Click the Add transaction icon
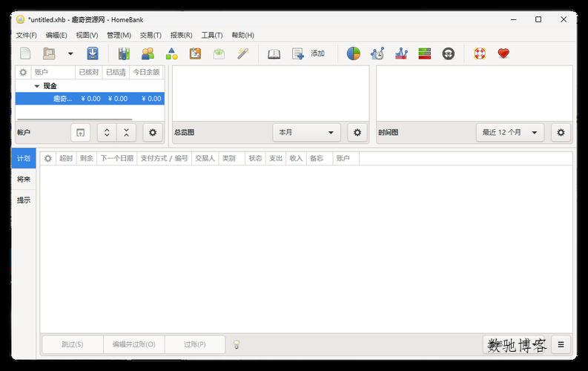 pyautogui.click(x=298, y=53)
